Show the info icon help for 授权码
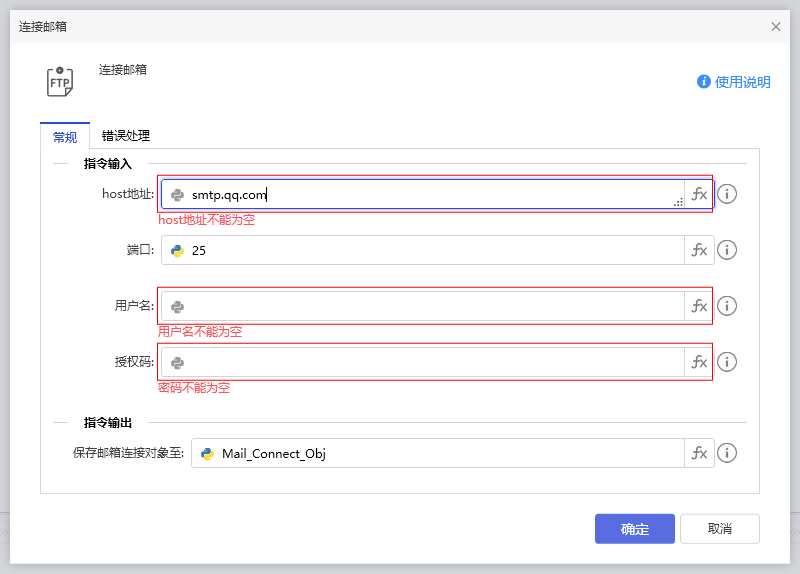The image size is (800, 574). point(727,362)
